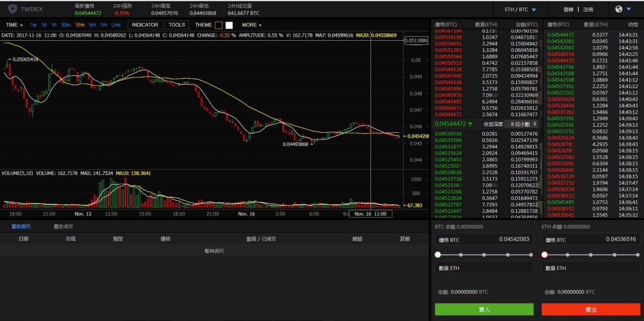Viewport: 644px width, 321px height.
Task: Click the TMDEX shield logo
Action: pos(13,9)
